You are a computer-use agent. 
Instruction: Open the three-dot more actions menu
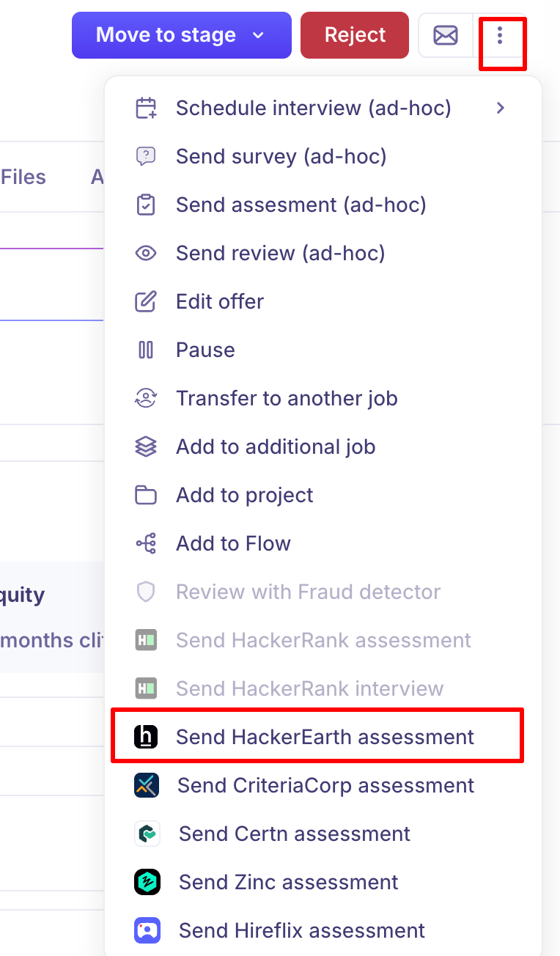click(x=501, y=35)
